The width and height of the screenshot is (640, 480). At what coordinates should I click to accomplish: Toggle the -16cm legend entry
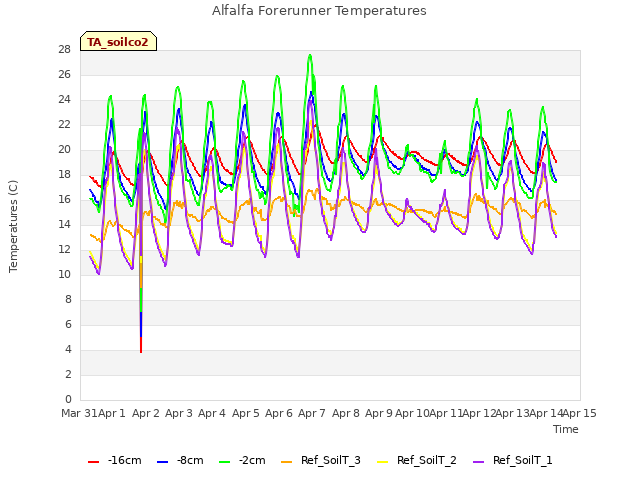point(115,460)
